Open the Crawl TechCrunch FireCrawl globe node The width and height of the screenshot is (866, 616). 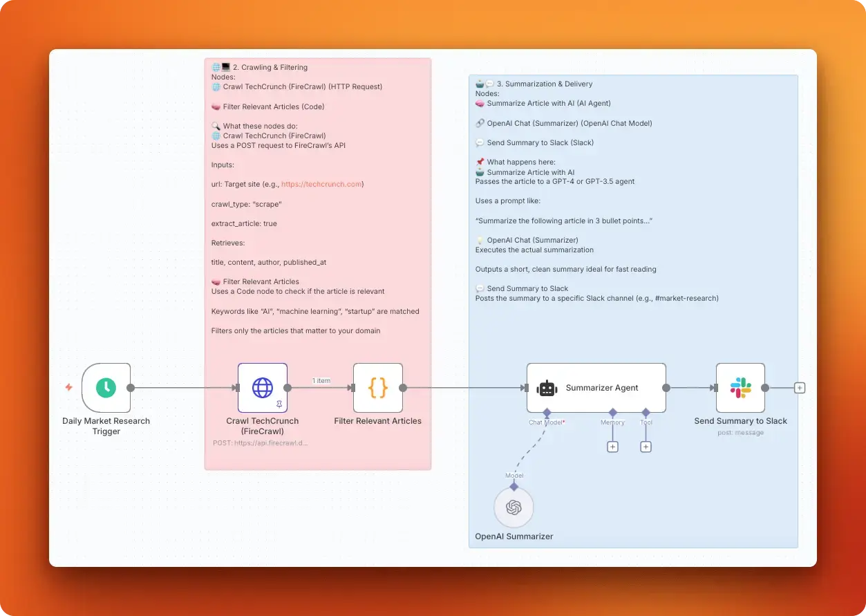coord(262,388)
